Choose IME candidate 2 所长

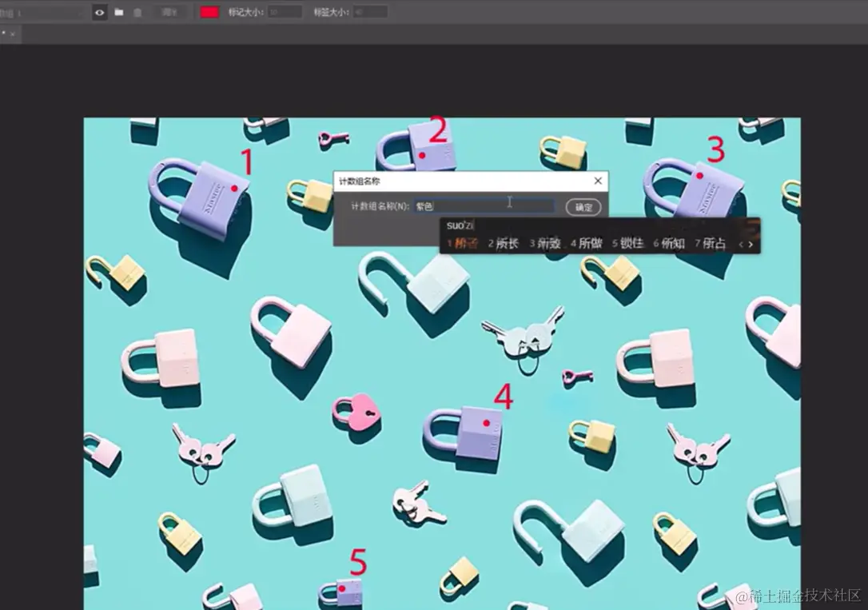[504, 243]
